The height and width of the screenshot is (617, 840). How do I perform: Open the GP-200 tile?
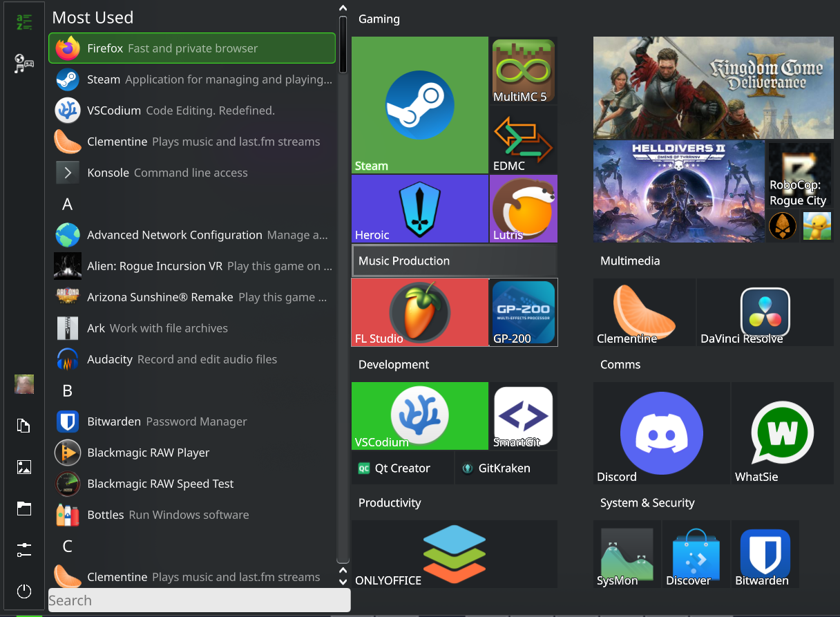coord(524,312)
